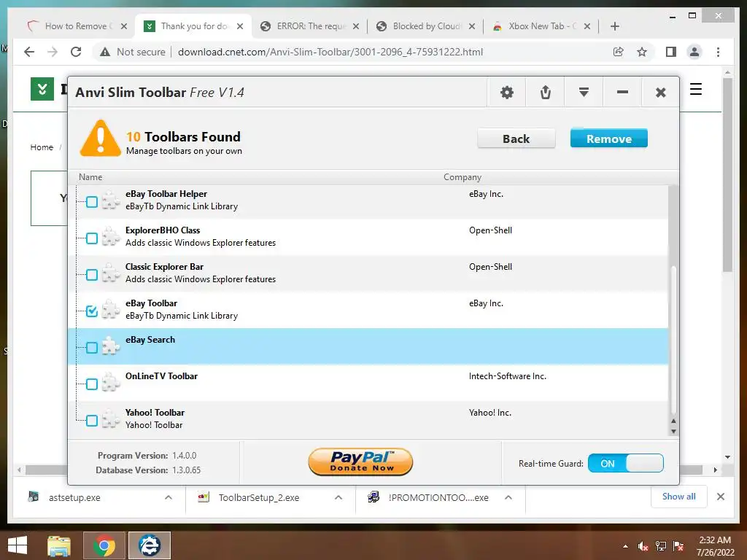The width and height of the screenshot is (747, 560).
Task: Check the Yahoo! Toolbar checkbox
Action: (x=92, y=421)
